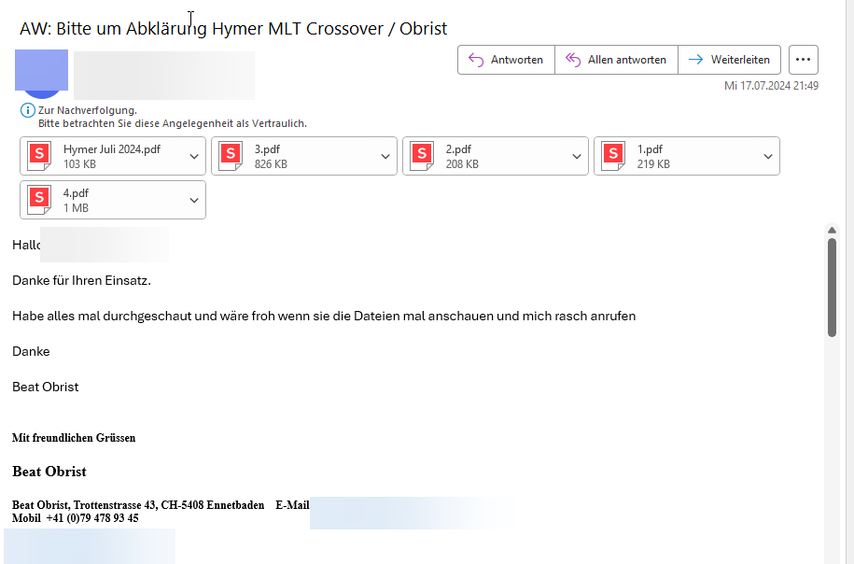The image size is (854, 564).
Task: Click the 1.pdf attachment file icon
Action: coord(615,156)
